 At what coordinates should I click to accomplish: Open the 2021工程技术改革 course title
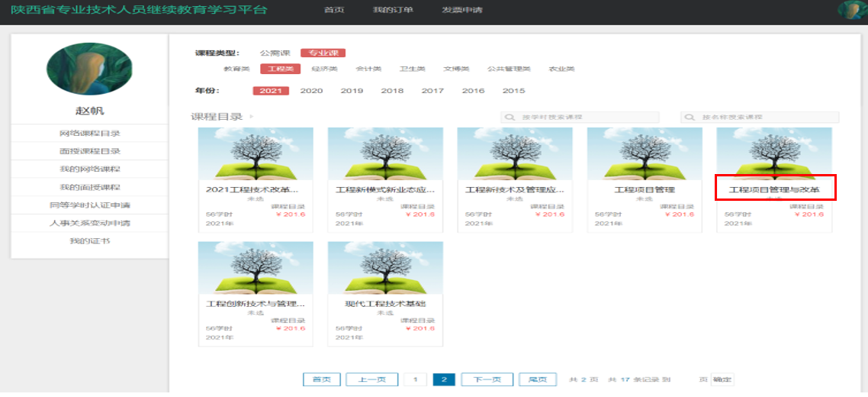(x=256, y=189)
